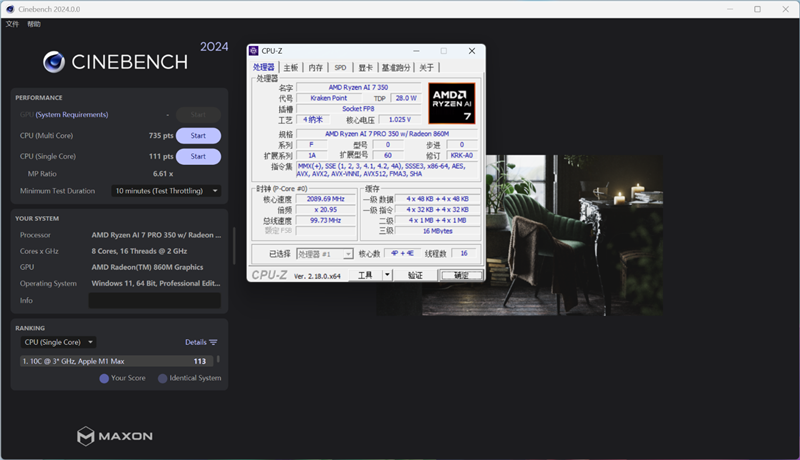The width and height of the screenshot is (800, 460).
Task: Start the CPU Single Core test
Action: point(198,157)
